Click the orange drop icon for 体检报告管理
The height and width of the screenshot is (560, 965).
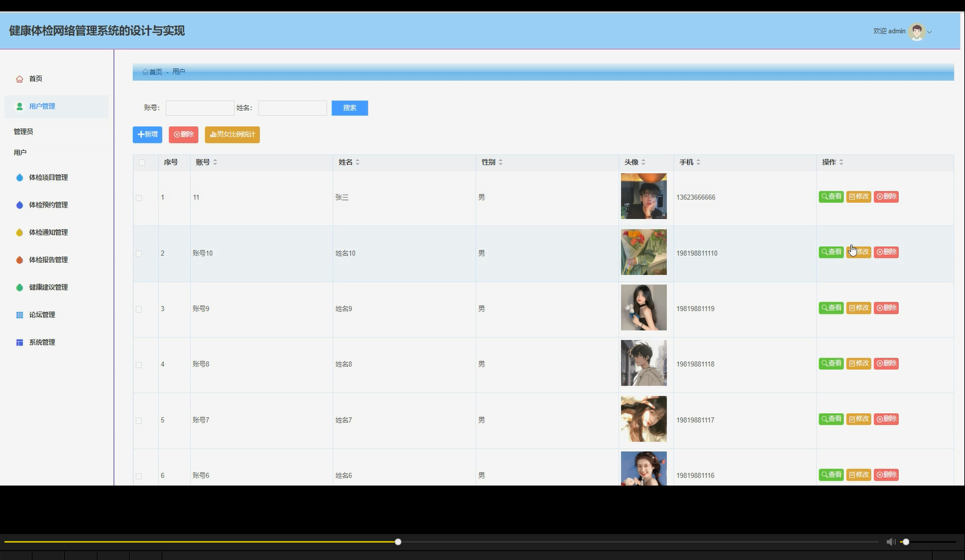(x=20, y=260)
